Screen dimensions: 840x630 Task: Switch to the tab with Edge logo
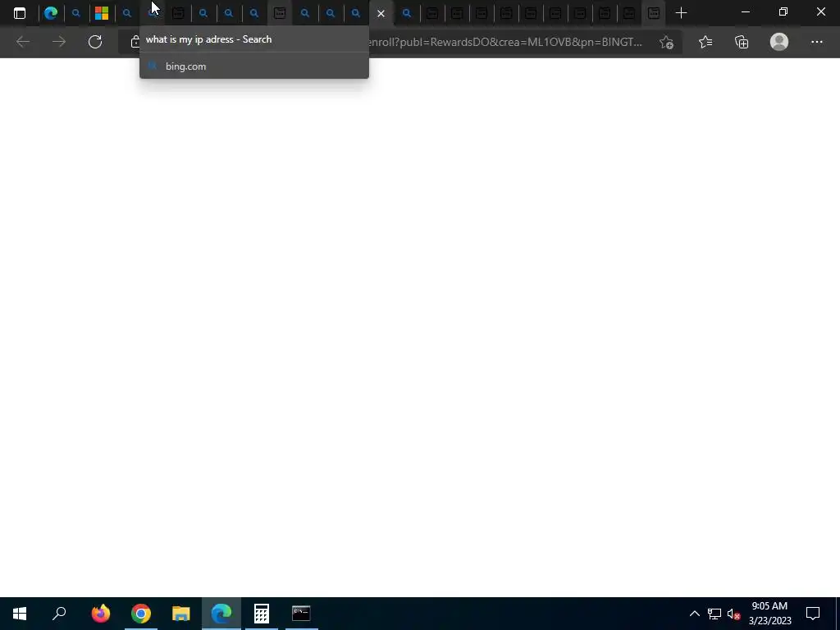pyautogui.click(x=51, y=13)
